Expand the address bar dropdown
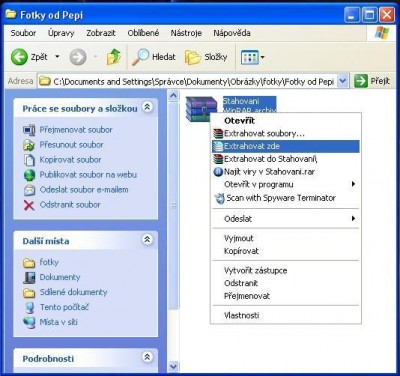Screen dimensions: 400x376 click(343, 81)
